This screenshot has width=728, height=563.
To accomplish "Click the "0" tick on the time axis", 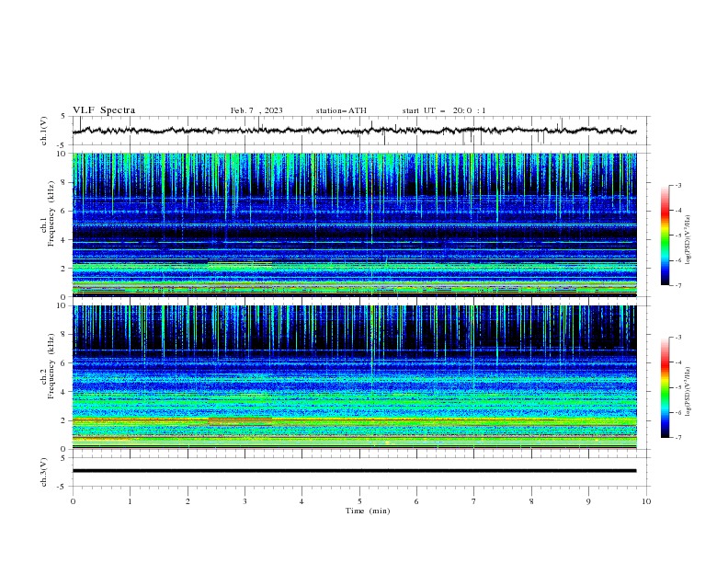I will coord(73,501).
